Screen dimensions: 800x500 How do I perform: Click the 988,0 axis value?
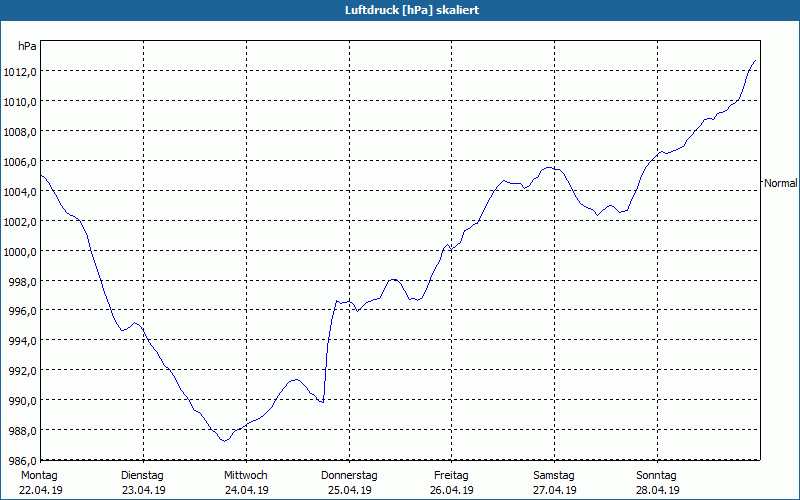(23, 431)
